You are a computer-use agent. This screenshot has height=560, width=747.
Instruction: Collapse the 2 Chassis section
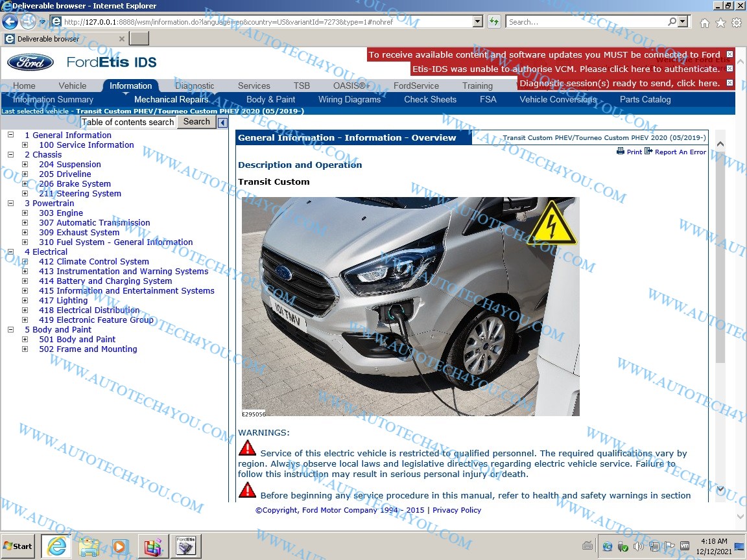tap(11, 155)
